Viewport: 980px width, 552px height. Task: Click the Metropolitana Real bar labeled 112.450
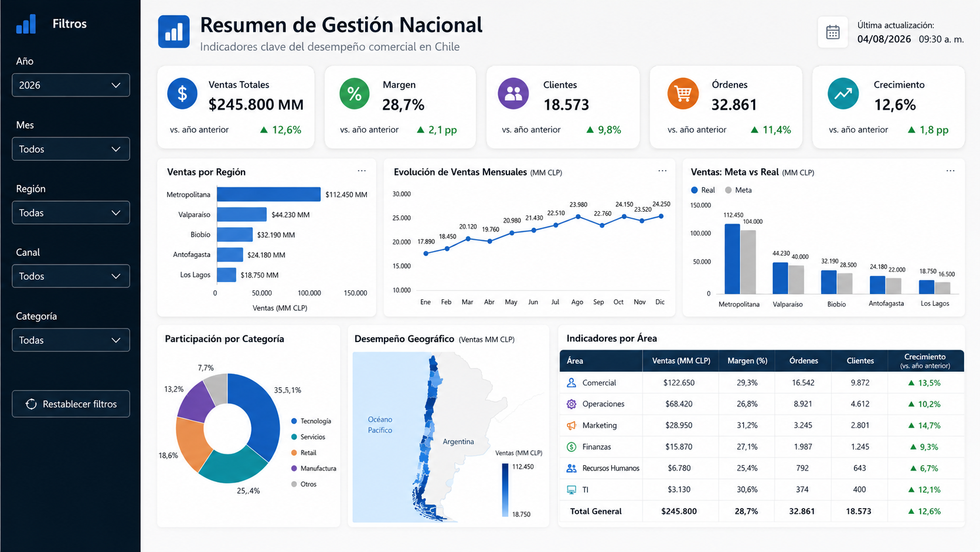(x=732, y=259)
